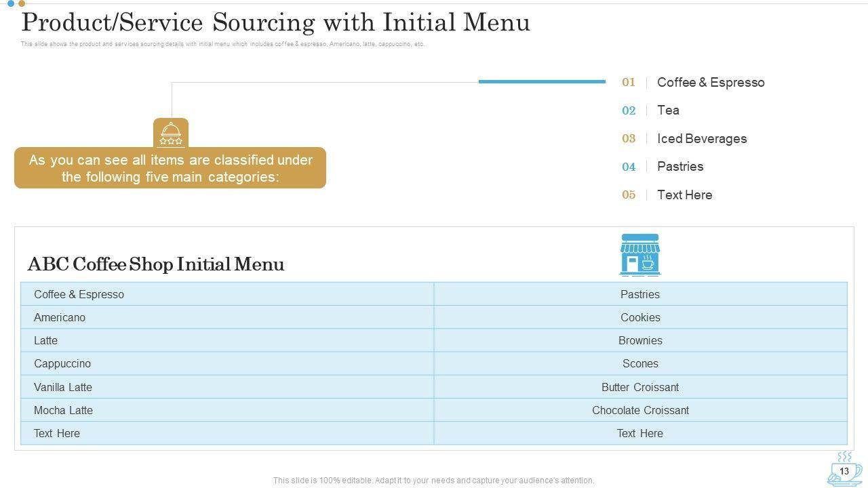Image resolution: width=868 pixels, height=488 pixels.
Task: Click the 05 Text Here placeholder
Action: point(684,195)
